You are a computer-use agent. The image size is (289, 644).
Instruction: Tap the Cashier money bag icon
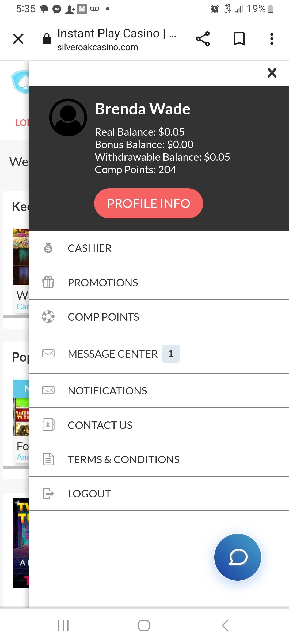point(48,248)
